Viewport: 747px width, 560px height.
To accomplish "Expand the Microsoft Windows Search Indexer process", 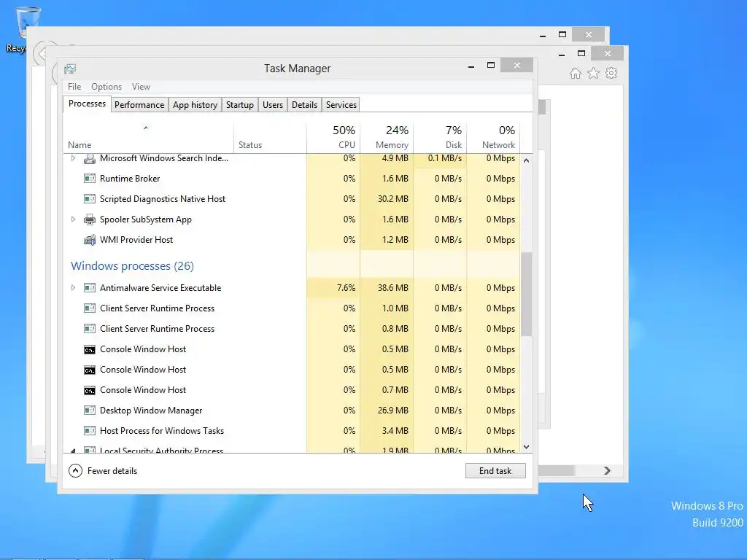I will click(73, 158).
